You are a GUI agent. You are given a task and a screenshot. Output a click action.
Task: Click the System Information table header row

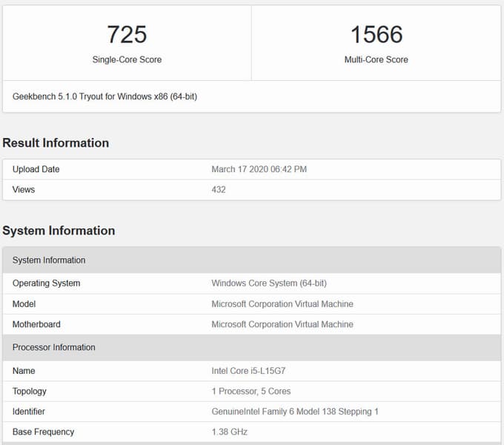[x=252, y=260]
